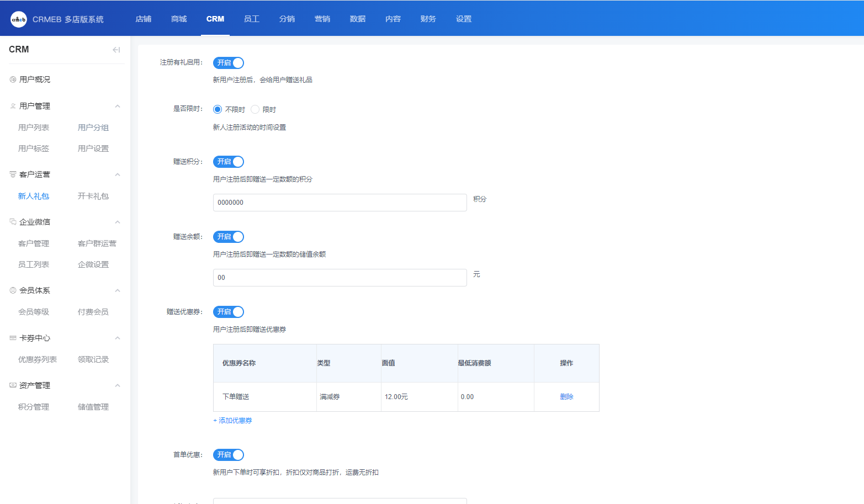
Task: Collapse the 企业微信 menu chevron
Action: point(117,222)
